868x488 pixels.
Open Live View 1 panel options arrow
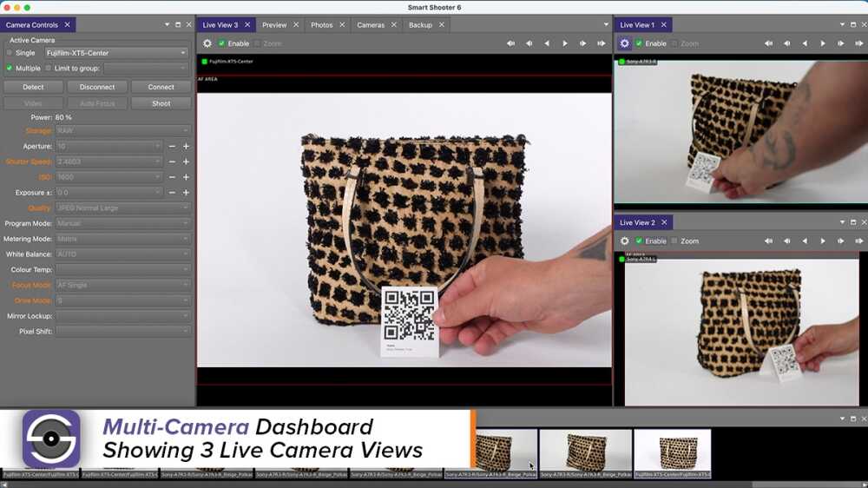click(842, 24)
